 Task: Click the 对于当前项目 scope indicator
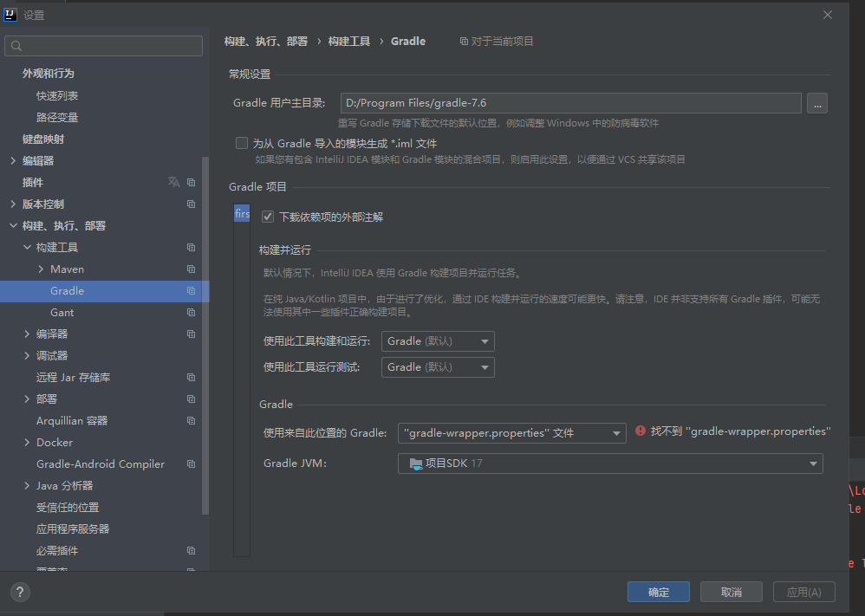pyautogui.click(x=497, y=42)
